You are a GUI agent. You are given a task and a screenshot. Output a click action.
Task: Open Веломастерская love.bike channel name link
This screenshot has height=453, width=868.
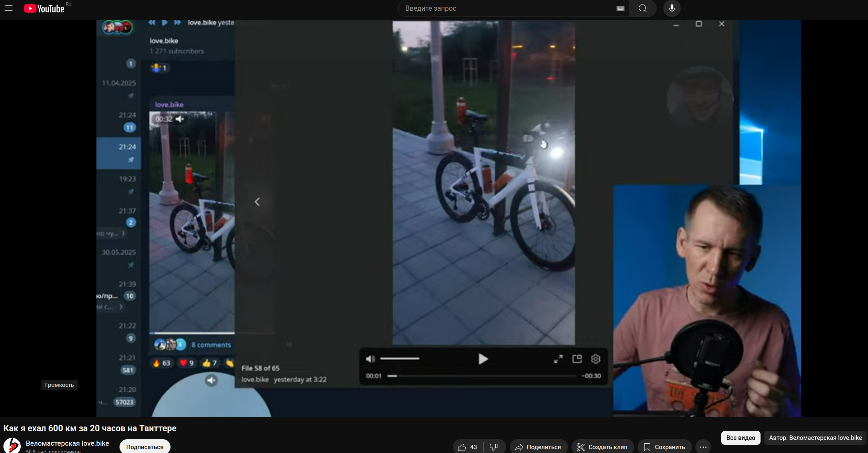tap(68, 443)
